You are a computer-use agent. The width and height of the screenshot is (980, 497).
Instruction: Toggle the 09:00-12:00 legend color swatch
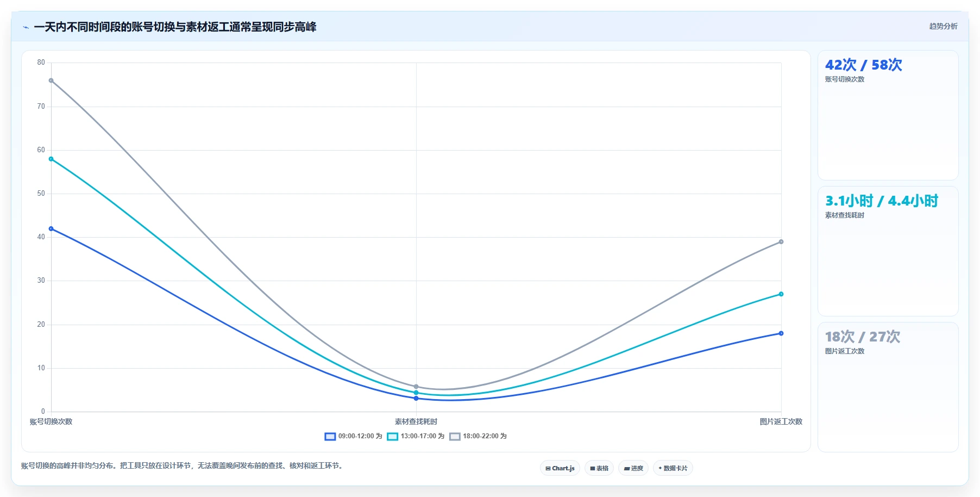coord(330,437)
